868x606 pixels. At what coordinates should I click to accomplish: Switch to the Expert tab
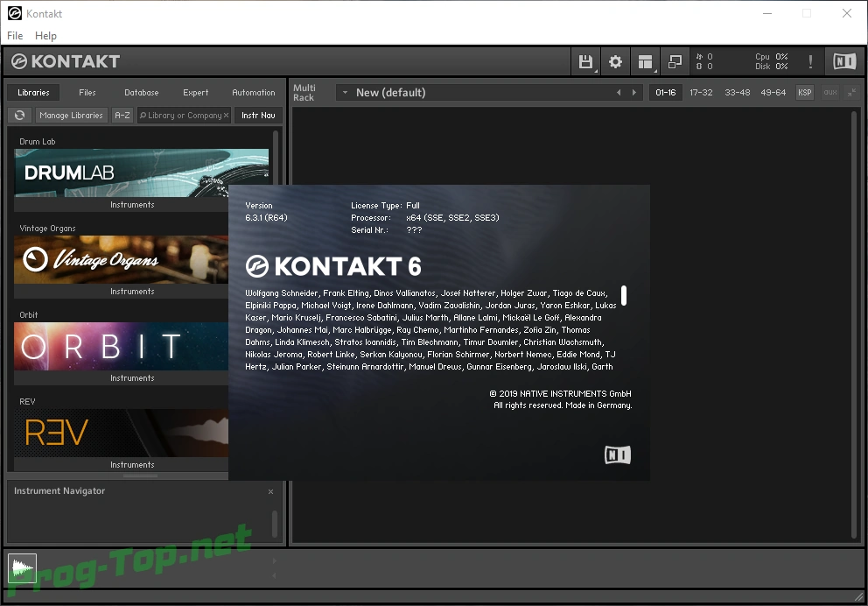coord(195,93)
